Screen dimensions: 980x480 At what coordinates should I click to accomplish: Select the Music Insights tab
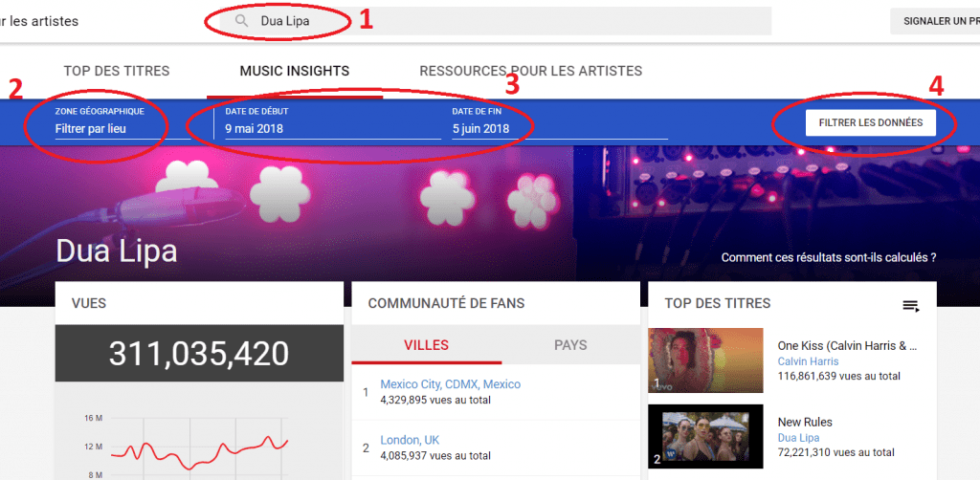click(x=295, y=71)
